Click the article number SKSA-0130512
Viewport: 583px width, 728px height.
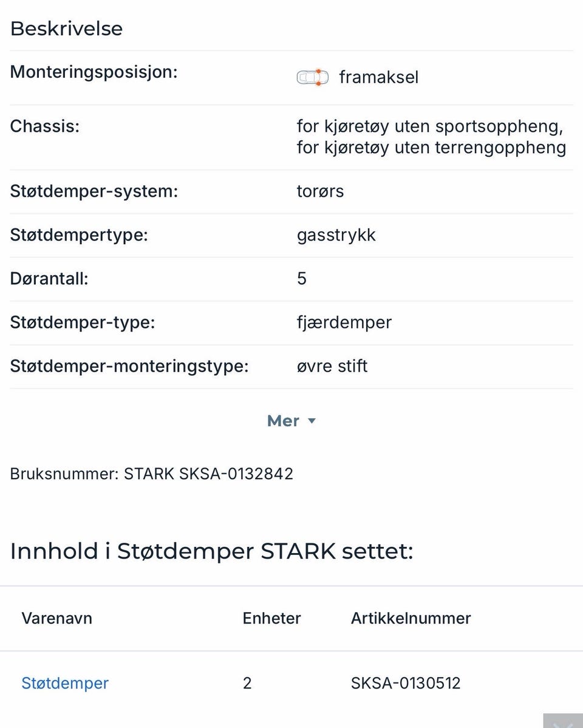(406, 683)
